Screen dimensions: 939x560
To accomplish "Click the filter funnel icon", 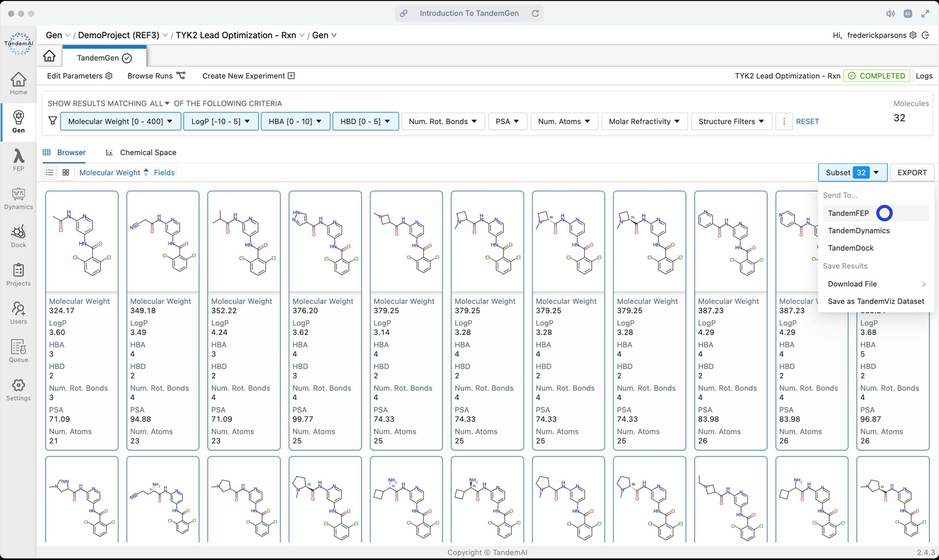I will (x=53, y=121).
